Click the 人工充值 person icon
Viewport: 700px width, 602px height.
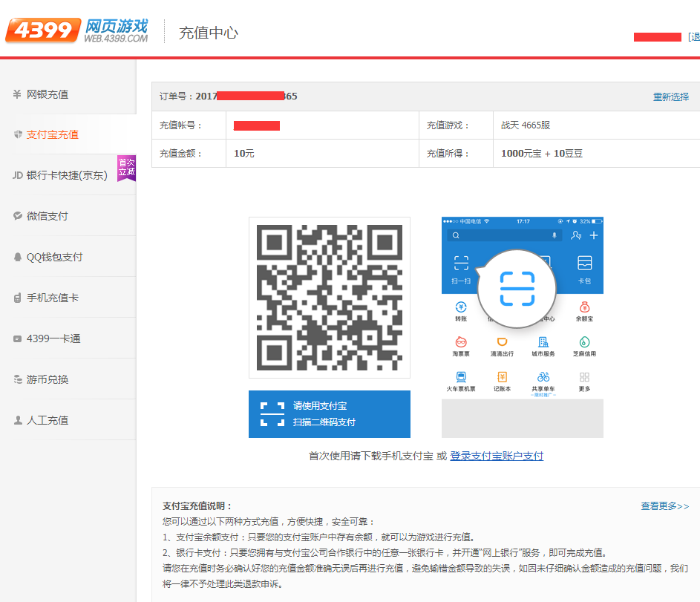pyautogui.click(x=18, y=420)
